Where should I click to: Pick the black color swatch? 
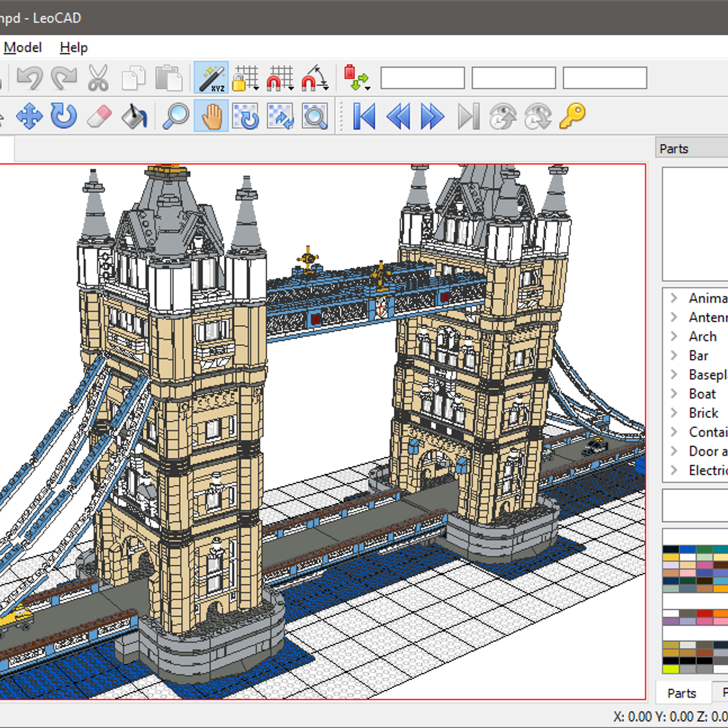(671, 549)
